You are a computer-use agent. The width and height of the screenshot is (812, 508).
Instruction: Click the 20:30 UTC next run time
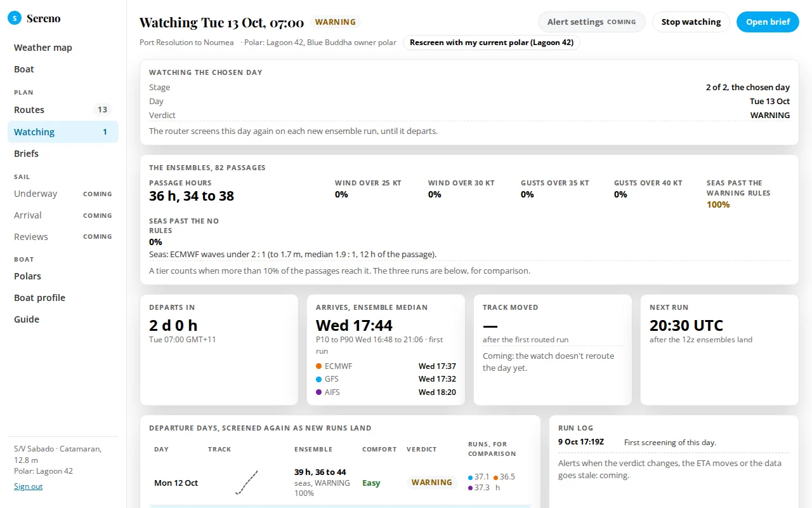point(686,326)
